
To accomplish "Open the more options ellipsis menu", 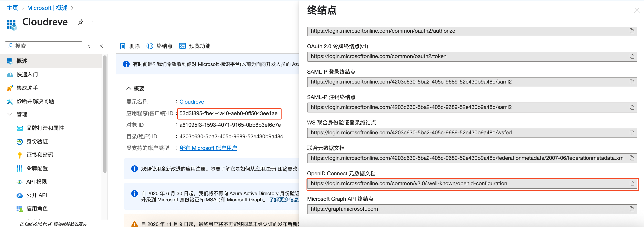I will tap(94, 22).
